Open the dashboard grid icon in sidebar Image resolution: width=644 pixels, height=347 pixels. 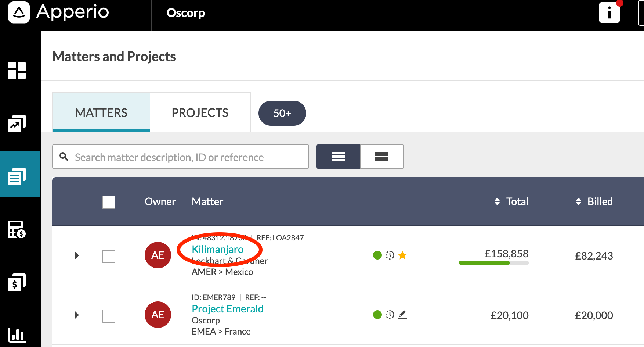(x=17, y=71)
